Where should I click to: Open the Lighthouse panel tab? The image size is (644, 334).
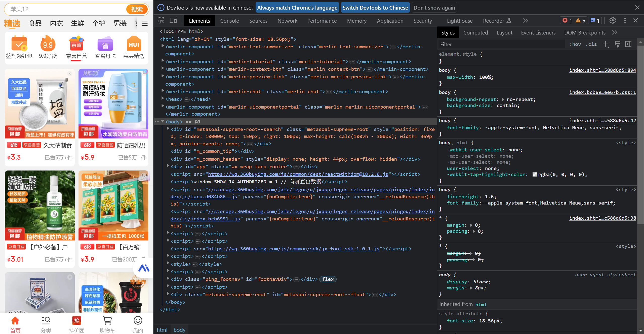click(460, 21)
